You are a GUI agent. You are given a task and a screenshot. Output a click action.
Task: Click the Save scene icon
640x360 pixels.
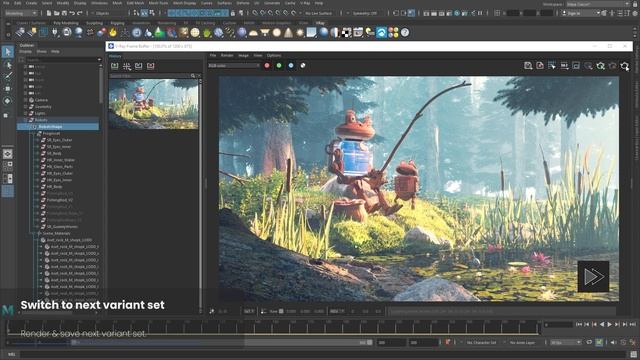(x=64, y=13)
